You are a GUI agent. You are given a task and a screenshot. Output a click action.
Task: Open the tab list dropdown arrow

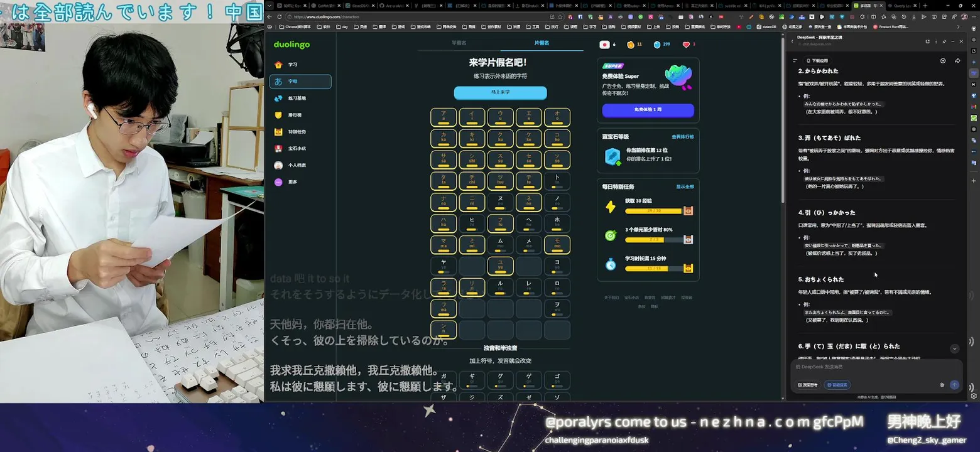(270, 6)
